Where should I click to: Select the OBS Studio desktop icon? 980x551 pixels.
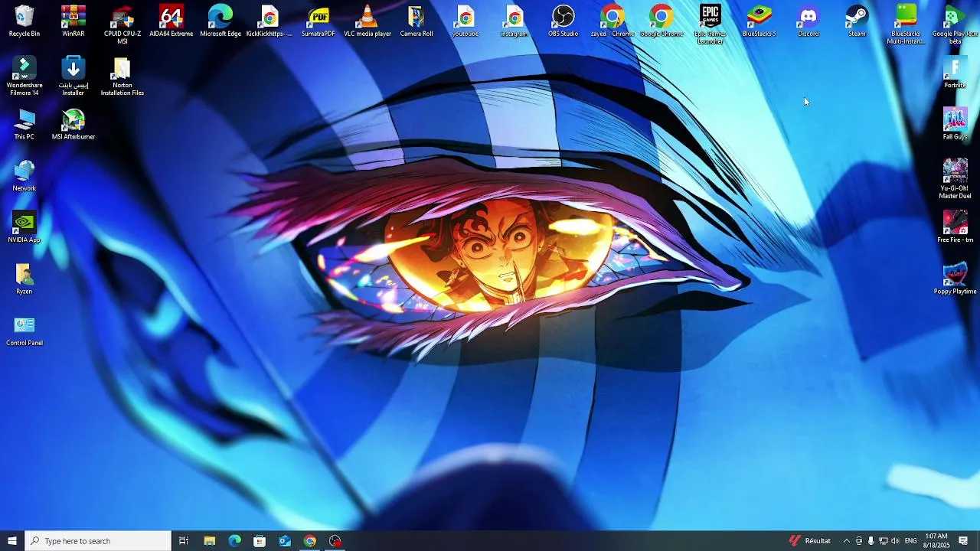click(563, 21)
